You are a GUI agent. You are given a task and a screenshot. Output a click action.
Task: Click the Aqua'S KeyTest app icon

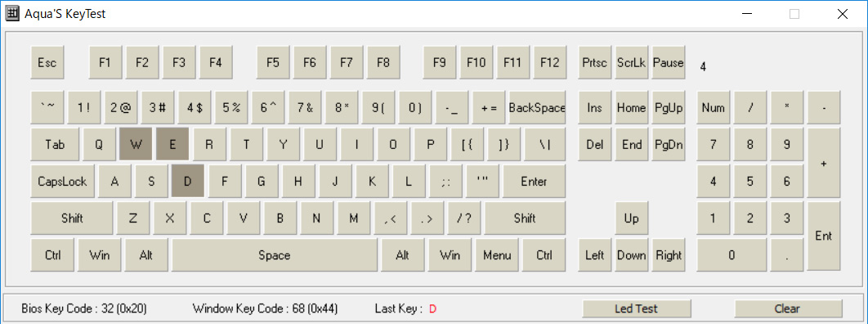[x=11, y=14]
